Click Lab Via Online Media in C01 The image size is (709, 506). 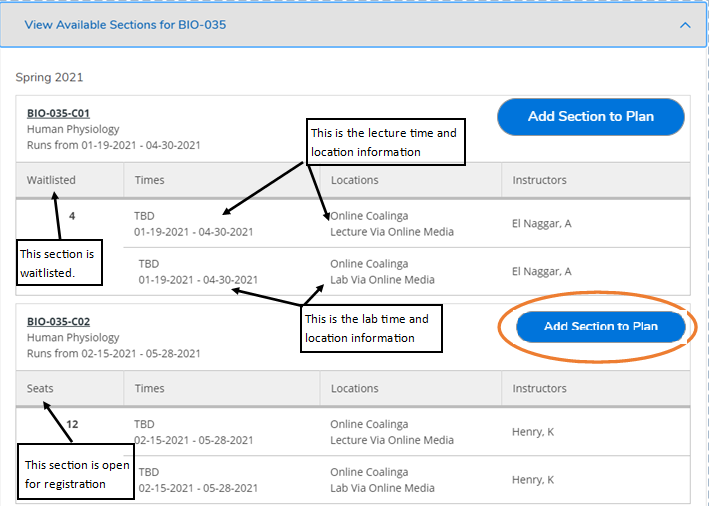382,280
